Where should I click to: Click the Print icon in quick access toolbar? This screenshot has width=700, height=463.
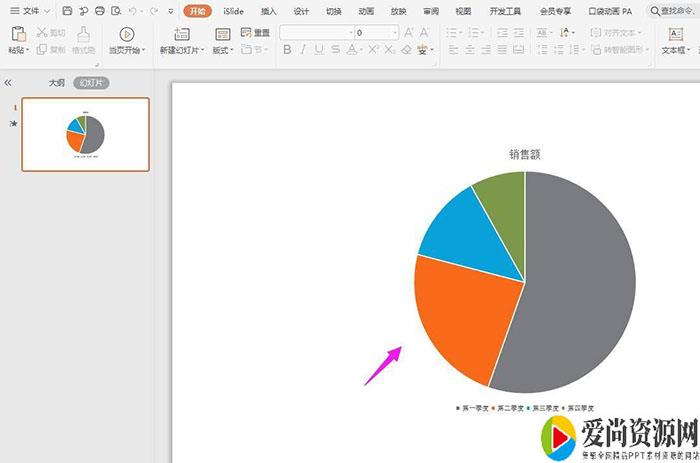(99, 11)
